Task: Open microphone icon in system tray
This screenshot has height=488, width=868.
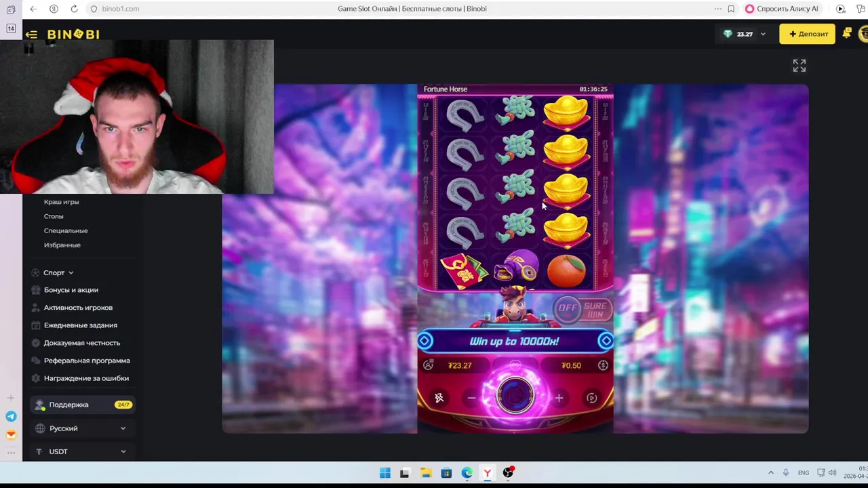Action: (x=786, y=472)
